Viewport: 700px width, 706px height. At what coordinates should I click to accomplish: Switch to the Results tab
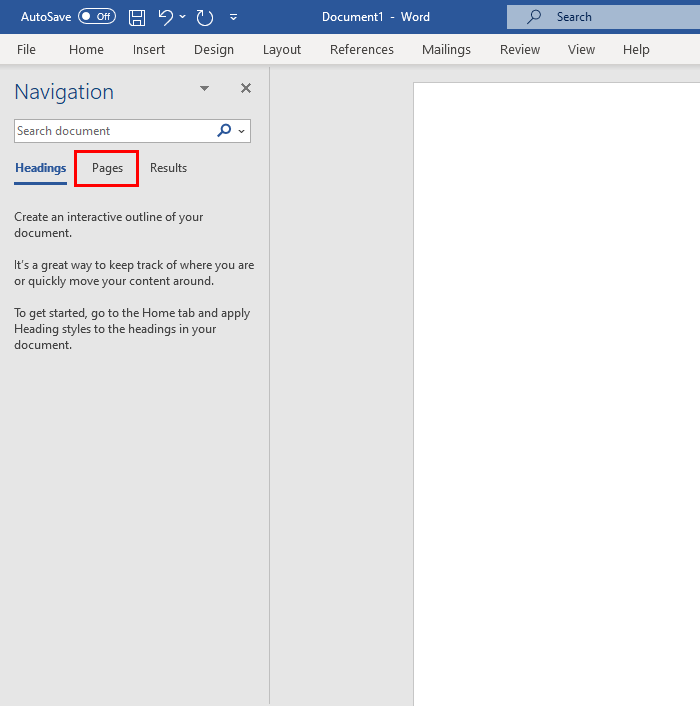168,168
